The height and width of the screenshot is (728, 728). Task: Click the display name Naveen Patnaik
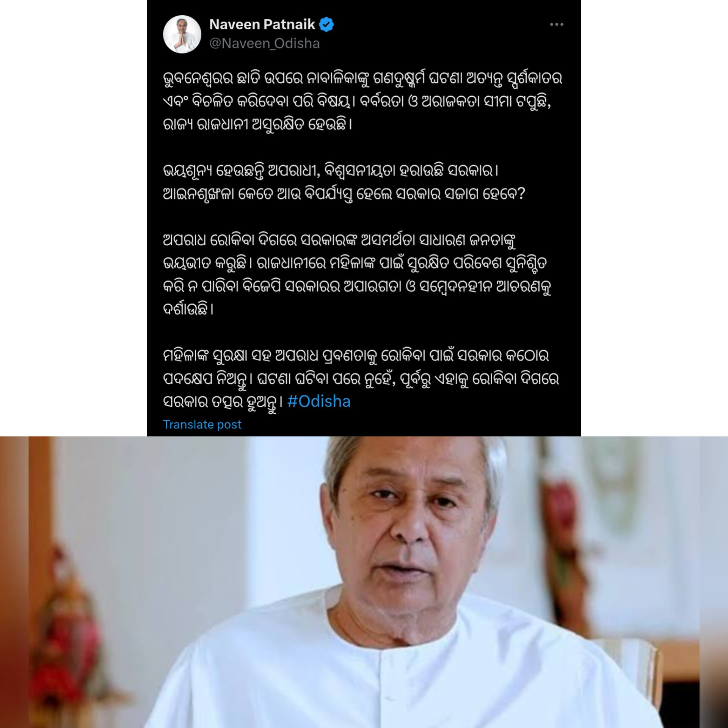pos(262,25)
